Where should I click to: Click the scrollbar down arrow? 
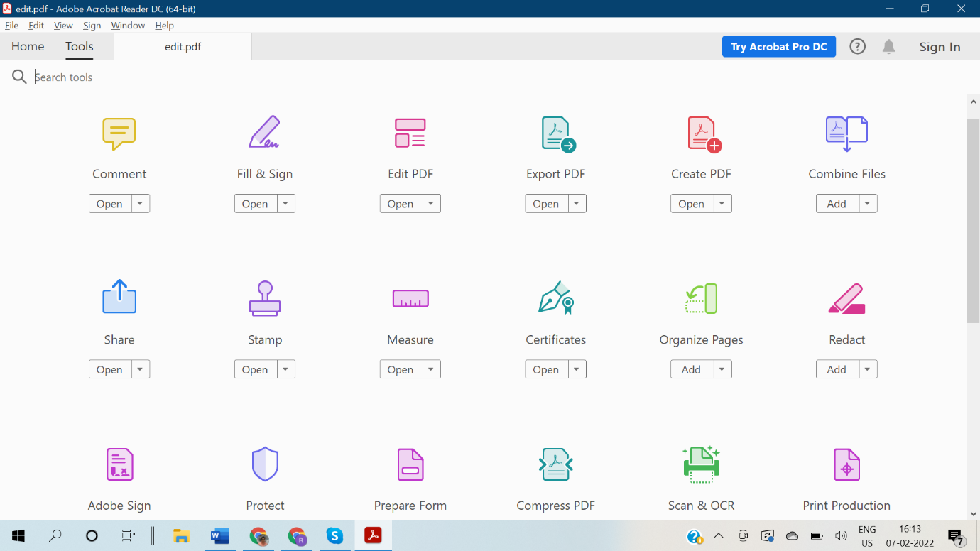point(974,513)
